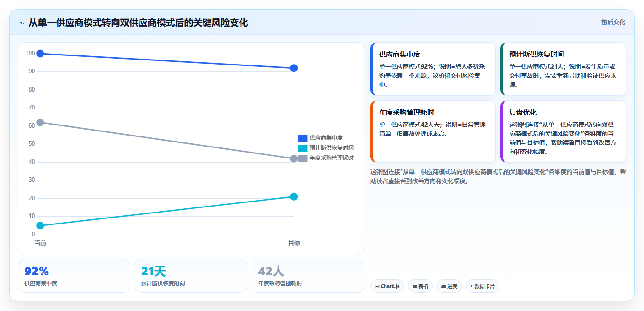Click gray data point at 42 on 目标
The height and width of the screenshot is (311, 644).
(x=294, y=158)
